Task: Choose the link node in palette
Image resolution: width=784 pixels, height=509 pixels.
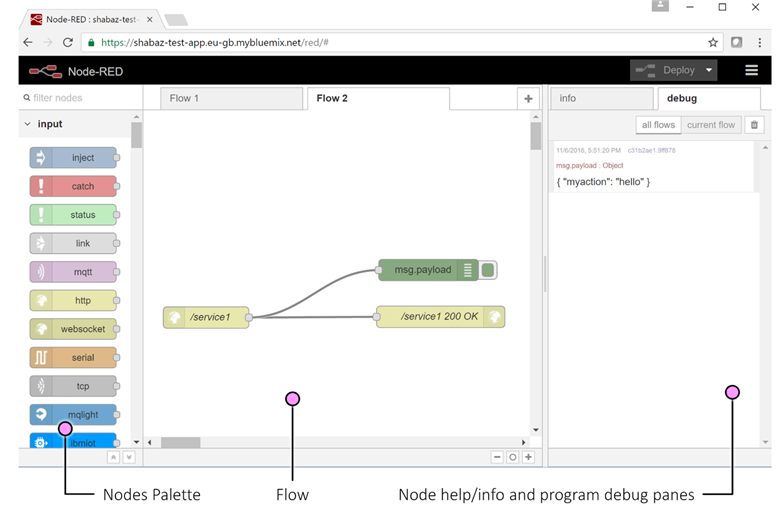Action: coord(73,243)
